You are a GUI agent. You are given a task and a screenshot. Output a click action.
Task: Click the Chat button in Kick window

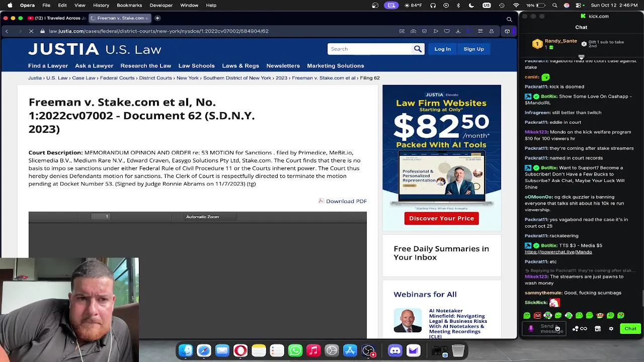tap(630, 328)
